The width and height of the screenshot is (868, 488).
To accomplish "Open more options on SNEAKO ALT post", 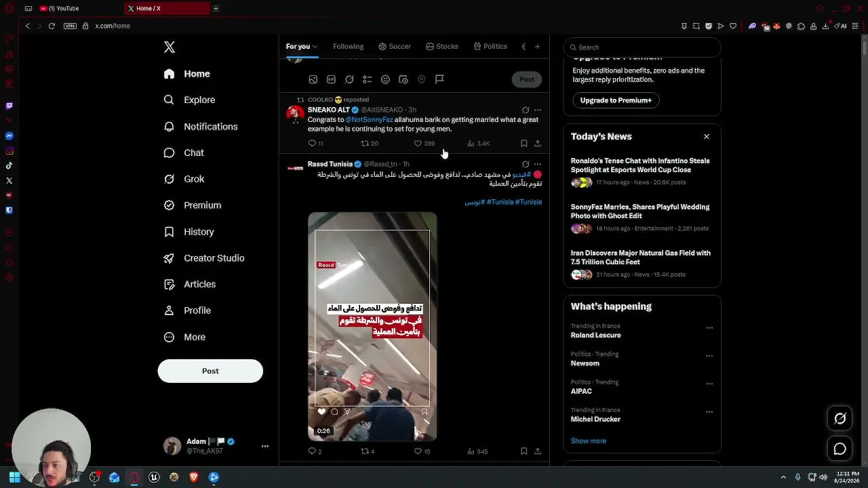I will (538, 110).
